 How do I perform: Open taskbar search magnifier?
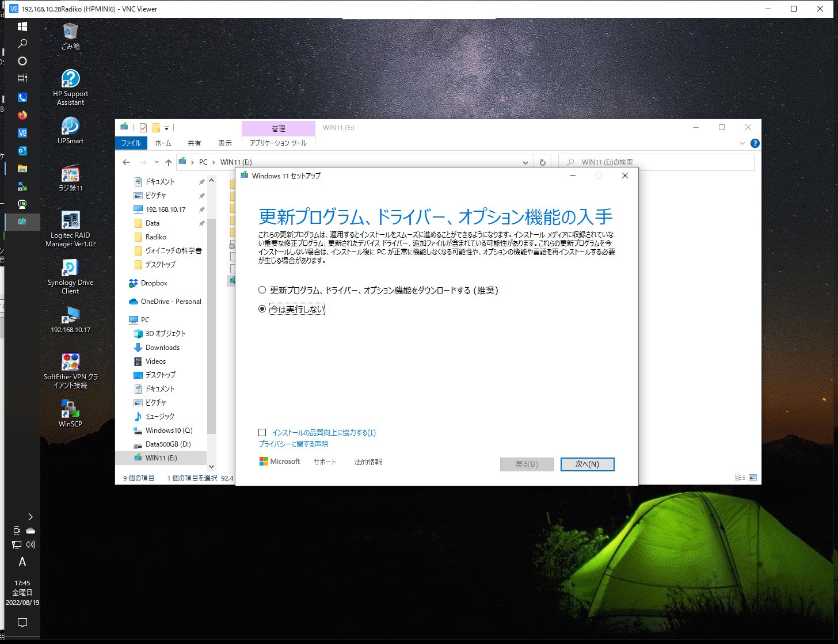22,44
